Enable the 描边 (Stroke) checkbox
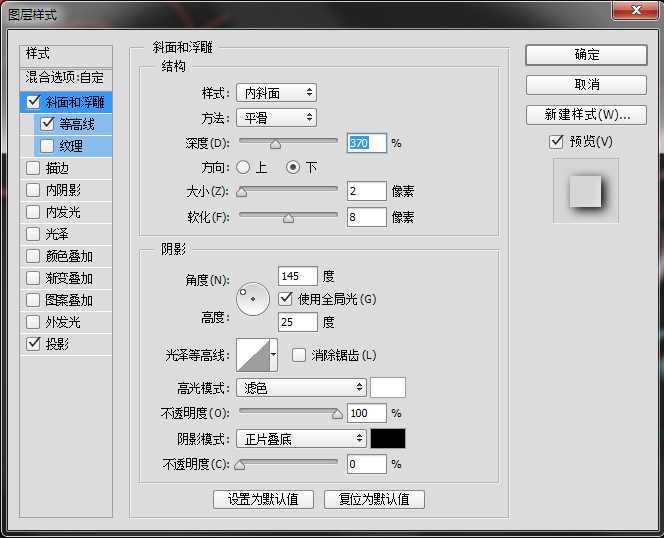 (x=34, y=168)
